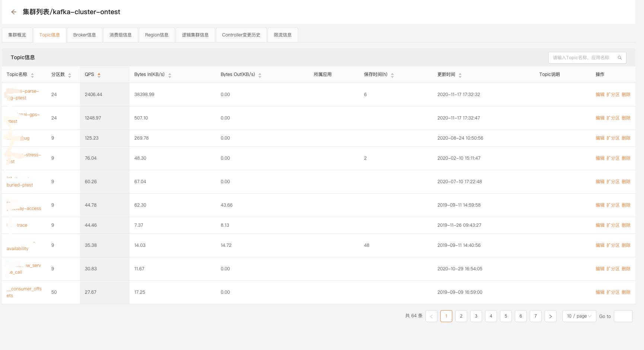
Task: Click the 48 retention hours value
Action: point(367,245)
